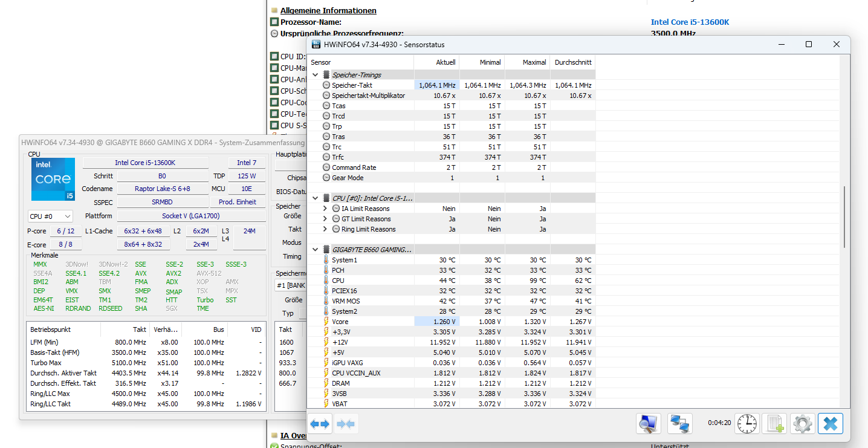
Task: Click the VRM MOS thermometer icon
Action: coord(326,301)
